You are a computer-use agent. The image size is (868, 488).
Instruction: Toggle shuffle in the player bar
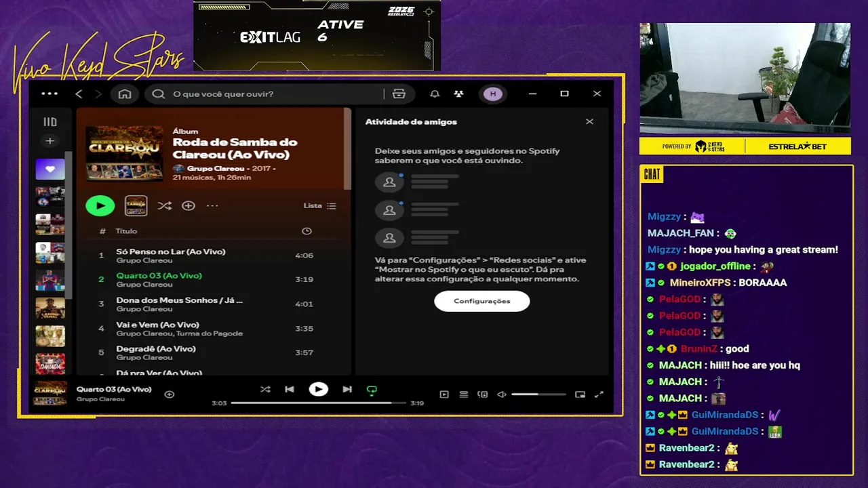(x=265, y=390)
